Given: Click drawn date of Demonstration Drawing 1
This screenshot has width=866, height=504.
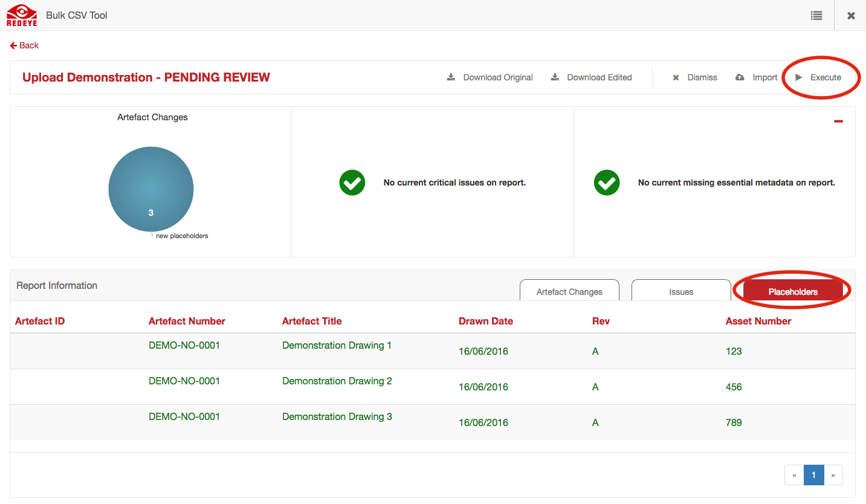Looking at the screenshot, I should 483,351.
